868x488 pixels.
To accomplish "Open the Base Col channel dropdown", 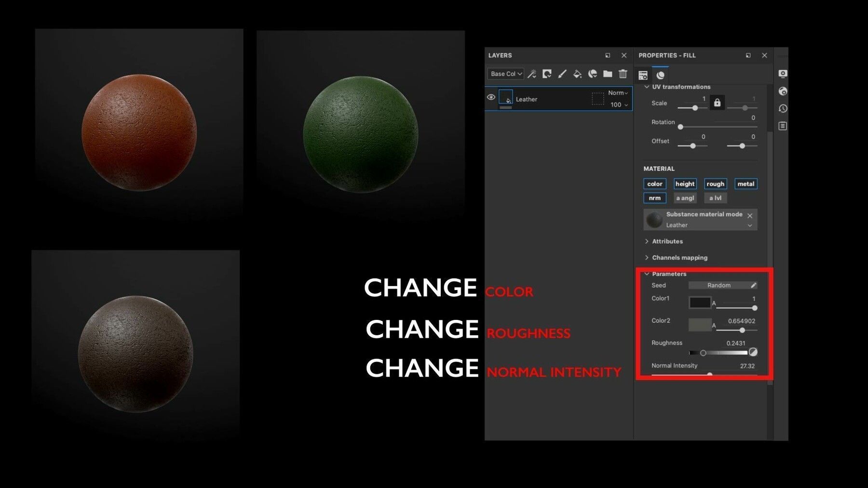I will [506, 74].
